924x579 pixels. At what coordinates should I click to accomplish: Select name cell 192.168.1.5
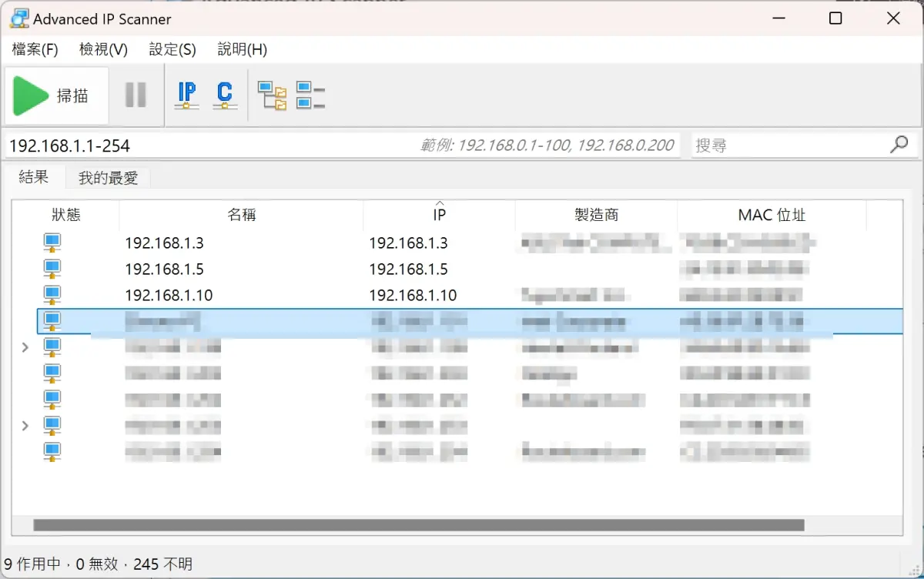click(x=164, y=269)
